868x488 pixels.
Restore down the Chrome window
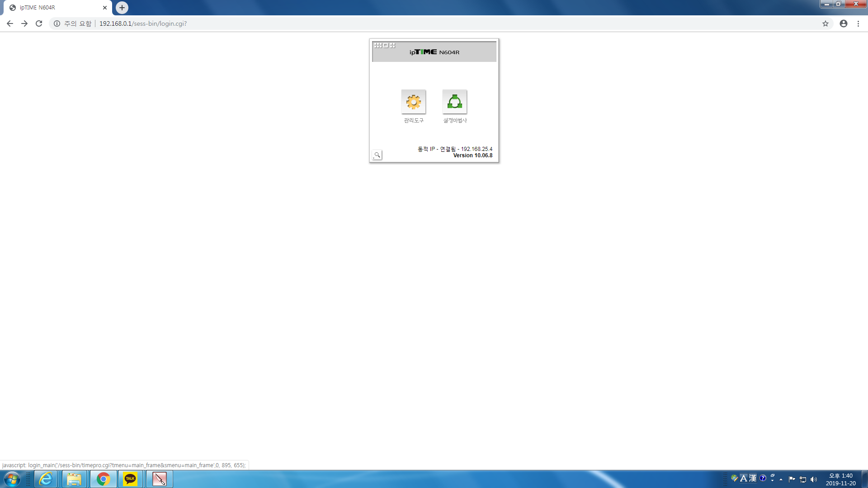tap(839, 4)
